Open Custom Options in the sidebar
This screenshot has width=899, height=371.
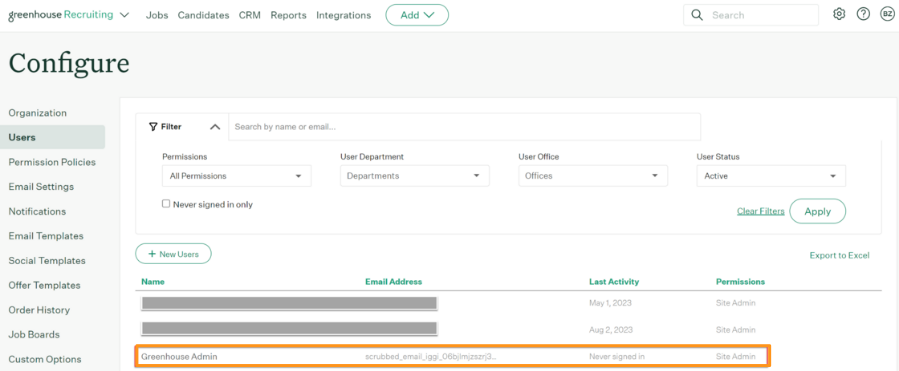click(x=45, y=359)
